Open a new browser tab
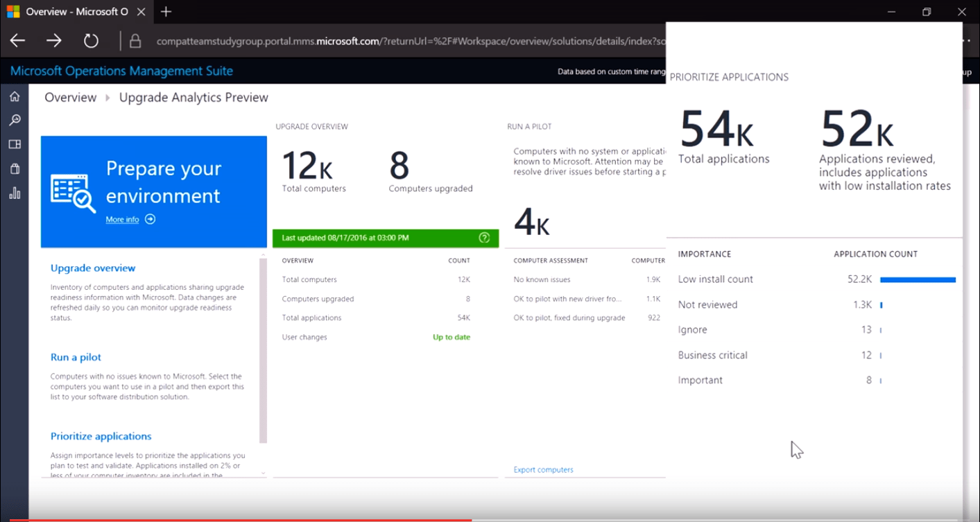Image resolution: width=980 pixels, height=522 pixels. point(165,11)
